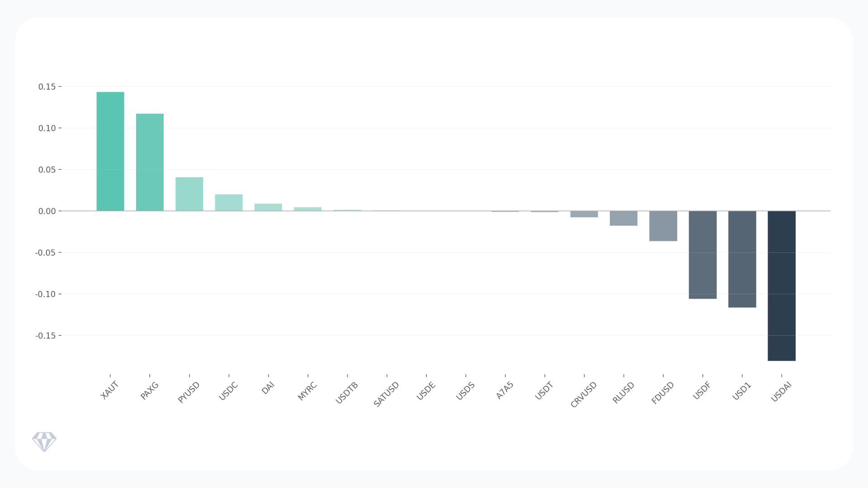This screenshot has width=868, height=488.
Task: Click the 0.15 y-axis tick label
Action: 47,87
